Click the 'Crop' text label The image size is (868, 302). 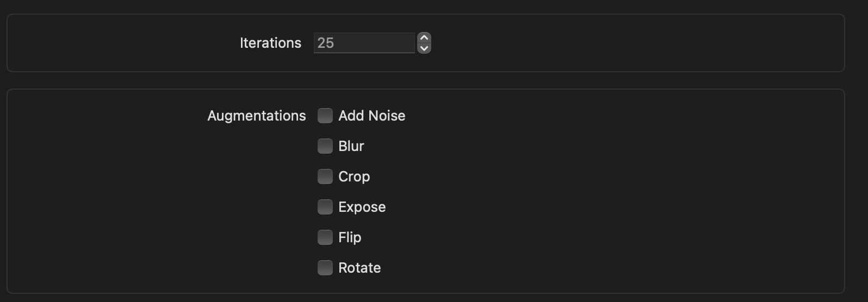pos(354,177)
